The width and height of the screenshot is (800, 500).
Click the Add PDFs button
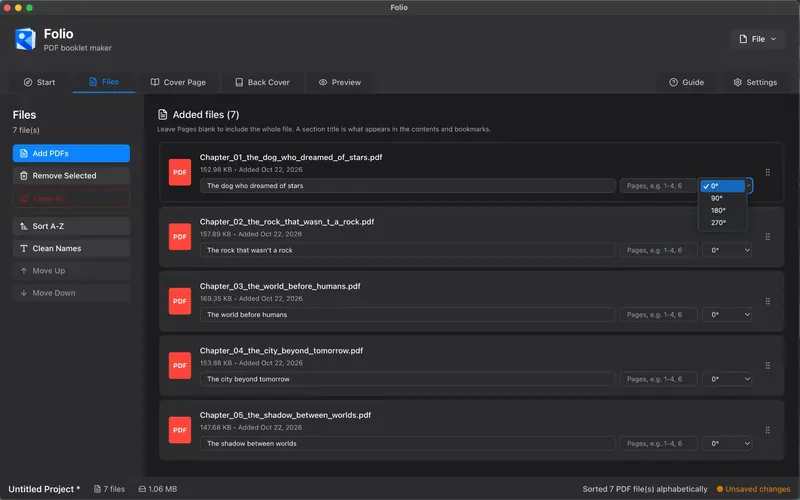[71, 153]
